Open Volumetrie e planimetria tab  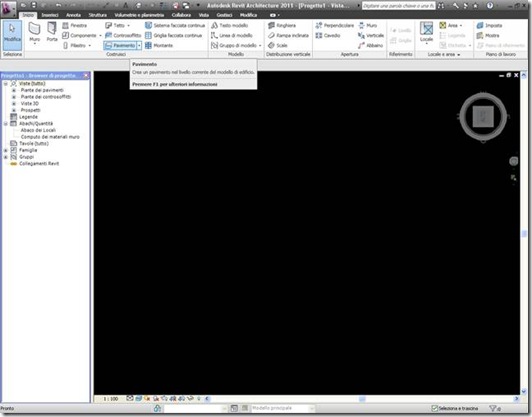tap(139, 15)
